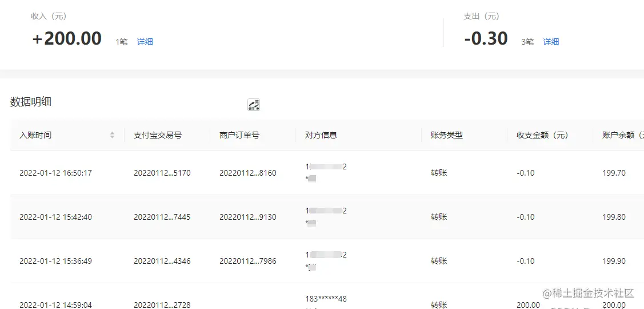This screenshot has height=309, width=644.
Task: Sort by 入账时间 using sort arrows
Action: pyautogui.click(x=112, y=135)
